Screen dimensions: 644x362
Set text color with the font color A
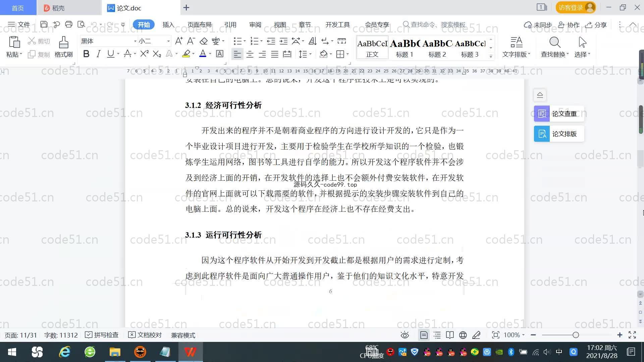click(x=203, y=54)
